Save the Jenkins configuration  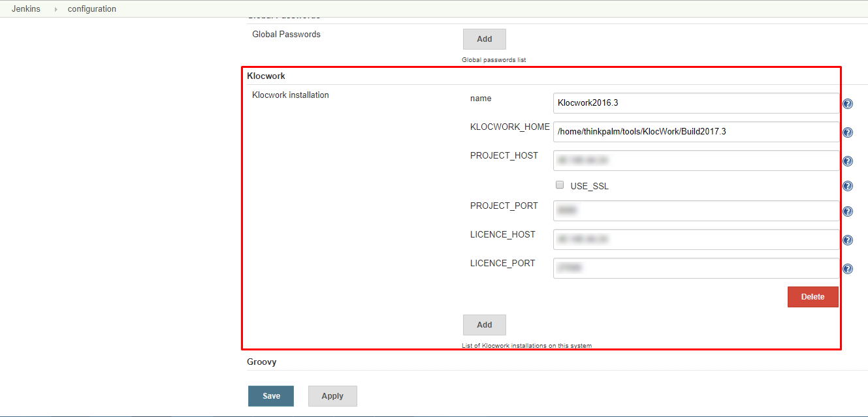click(x=271, y=396)
